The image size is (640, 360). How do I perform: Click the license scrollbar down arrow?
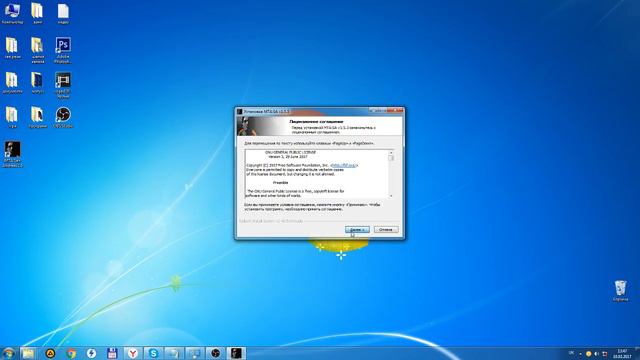pos(391,196)
